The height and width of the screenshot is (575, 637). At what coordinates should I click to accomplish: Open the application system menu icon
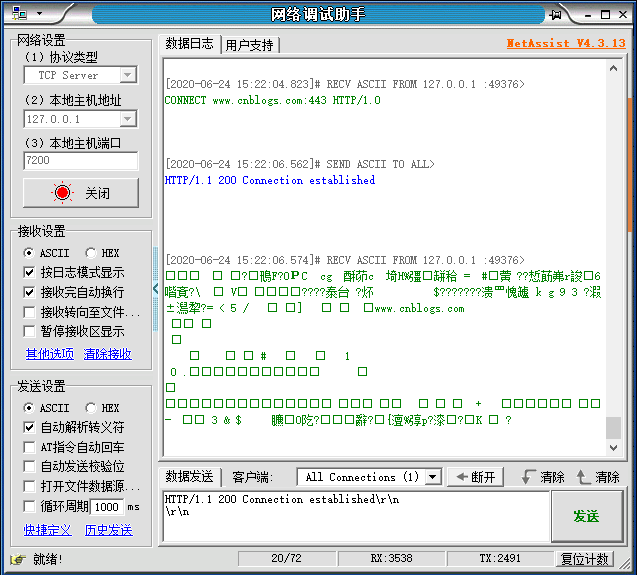click(19, 14)
